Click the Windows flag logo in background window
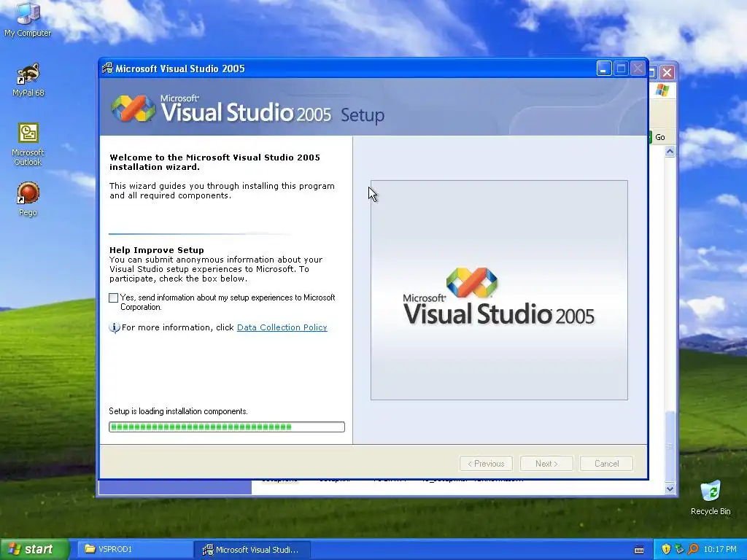This screenshot has height=560, width=747. pyautogui.click(x=662, y=90)
